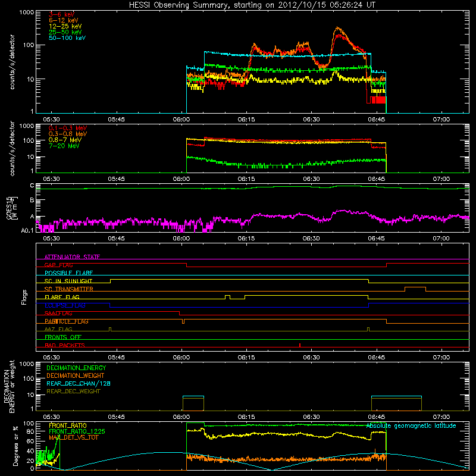Viewport: 476px width, 476px height.
Task: Click the HESSI Observing Summary title text
Action: [252, 5]
